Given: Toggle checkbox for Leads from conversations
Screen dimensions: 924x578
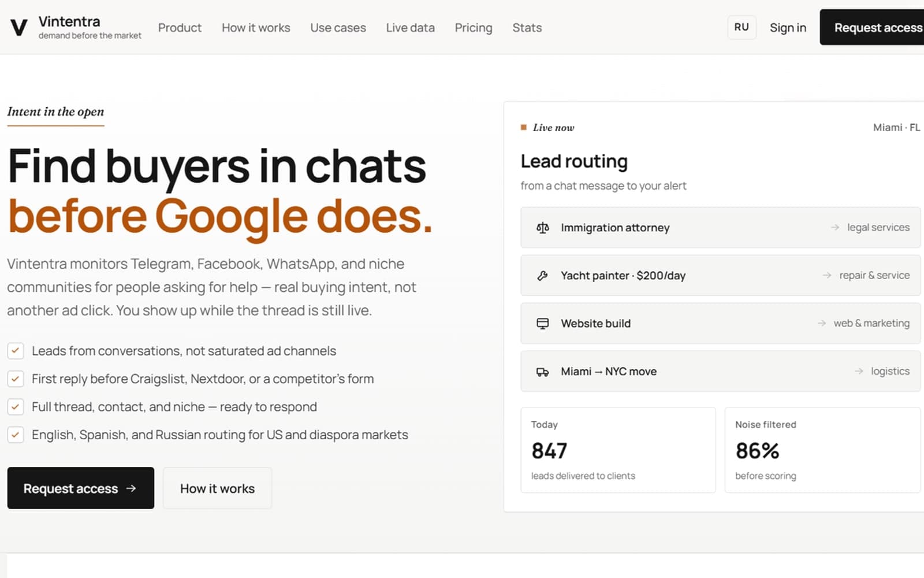Looking at the screenshot, I should tap(16, 351).
